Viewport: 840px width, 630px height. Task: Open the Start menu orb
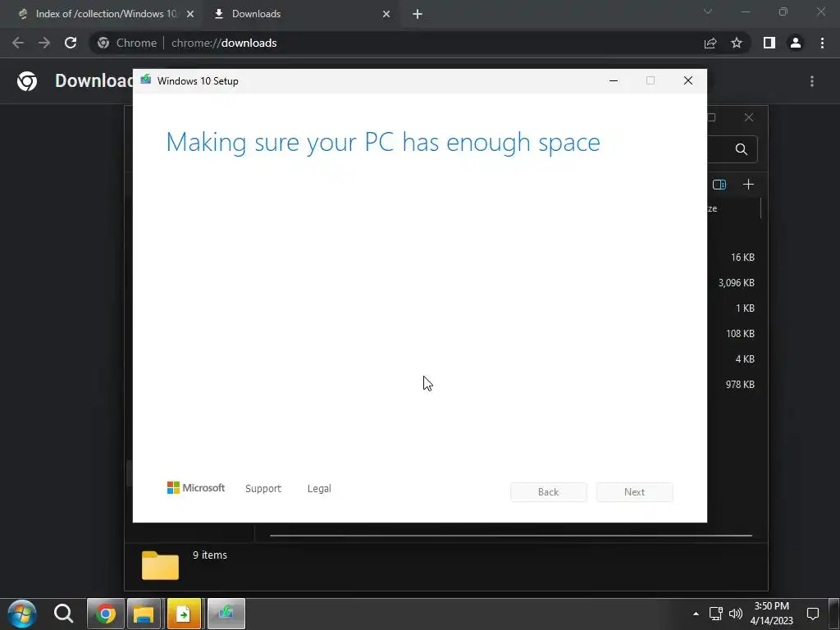[22, 614]
